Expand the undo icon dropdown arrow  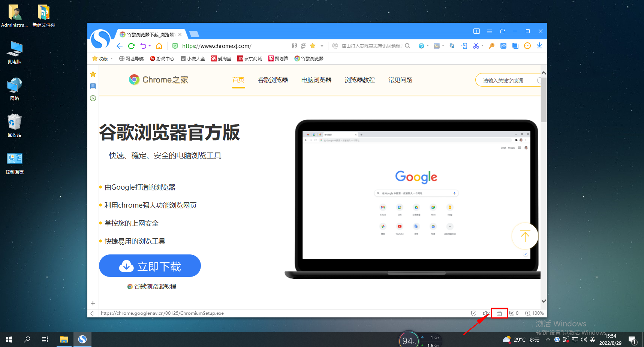pyautogui.click(x=150, y=46)
